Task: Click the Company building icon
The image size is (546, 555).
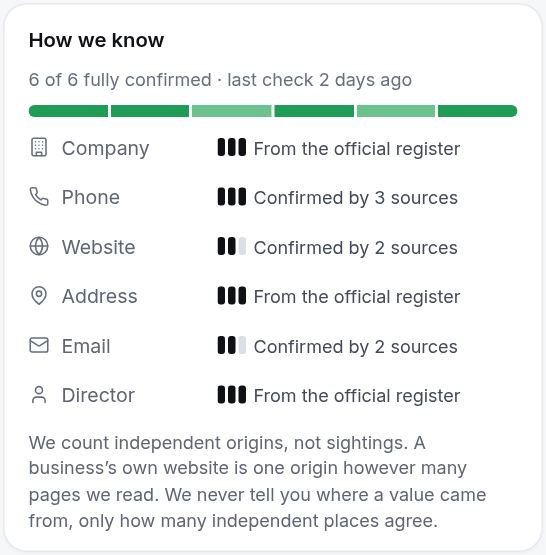Action: tap(39, 147)
